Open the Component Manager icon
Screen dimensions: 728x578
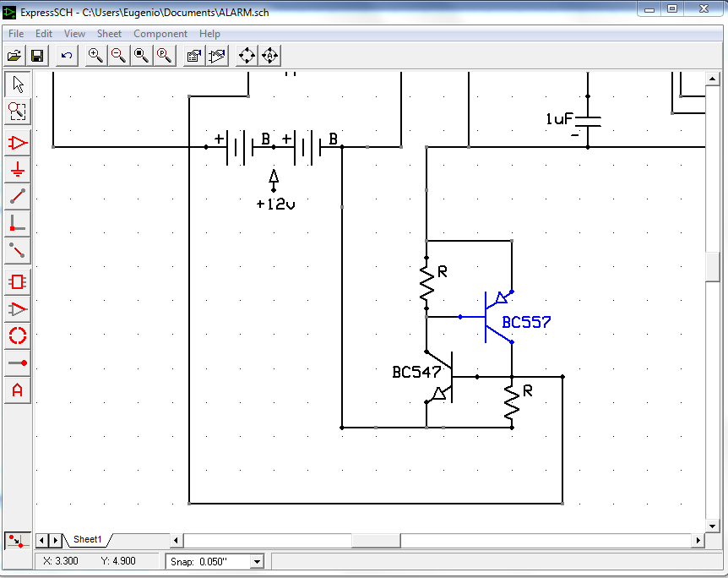(x=194, y=56)
